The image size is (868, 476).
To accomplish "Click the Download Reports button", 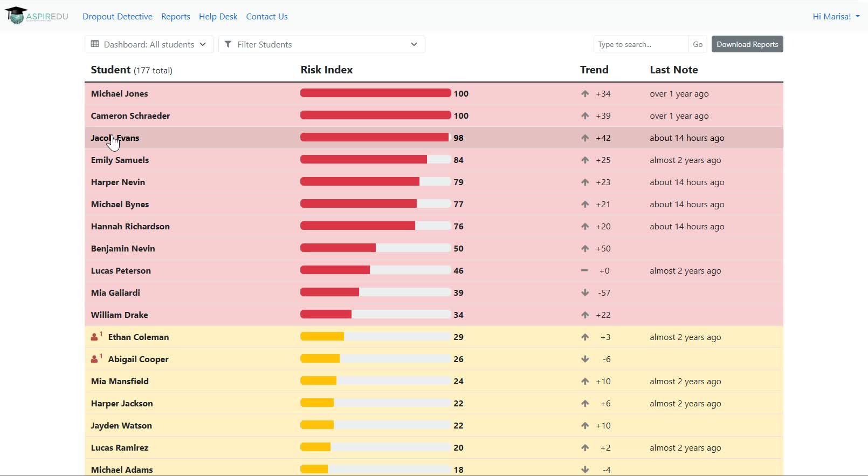I will click(747, 44).
